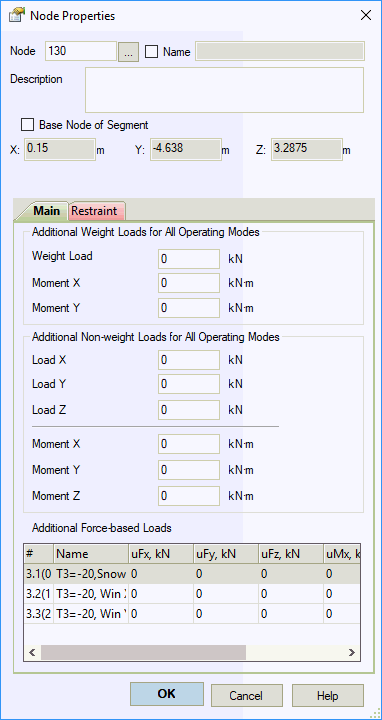Click weight loads Moment Y field
382x720 pixels.
[x=189, y=308]
